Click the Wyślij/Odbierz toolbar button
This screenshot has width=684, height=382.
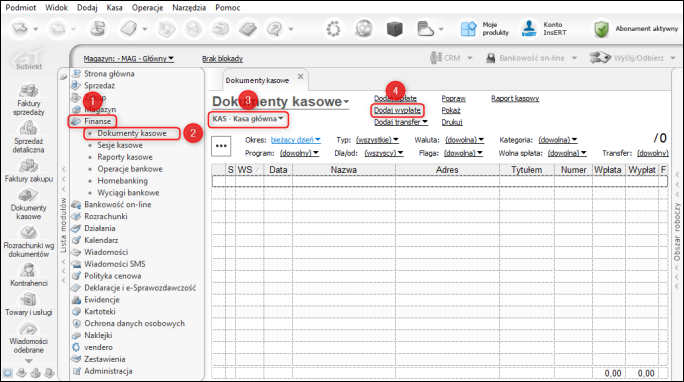(x=633, y=58)
